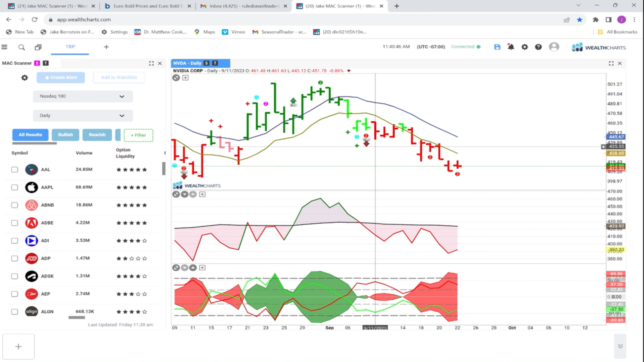Maximize the MAC Scanner panel
Screen dimensions: 644x362
point(151,63)
